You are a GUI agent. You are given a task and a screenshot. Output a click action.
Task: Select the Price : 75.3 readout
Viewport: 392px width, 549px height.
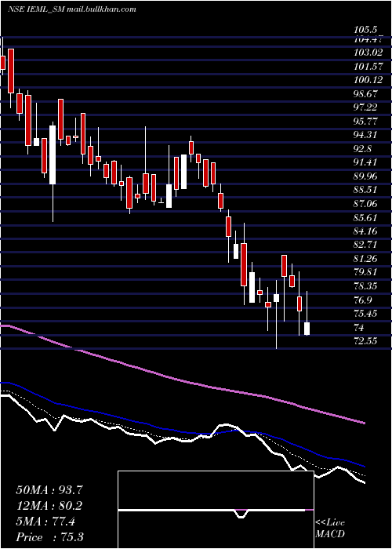coord(49,537)
